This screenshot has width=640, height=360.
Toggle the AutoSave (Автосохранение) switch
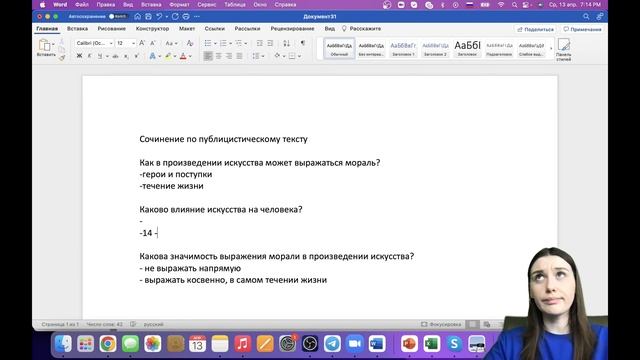pyautogui.click(x=117, y=17)
